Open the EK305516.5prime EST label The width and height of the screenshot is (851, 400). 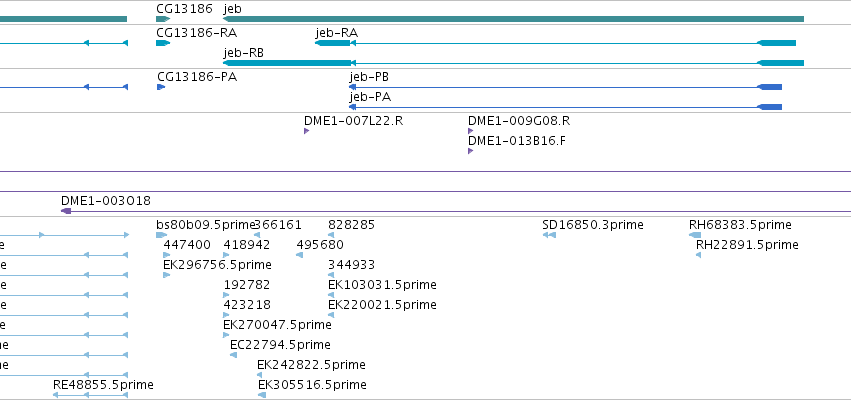[312, 385]
